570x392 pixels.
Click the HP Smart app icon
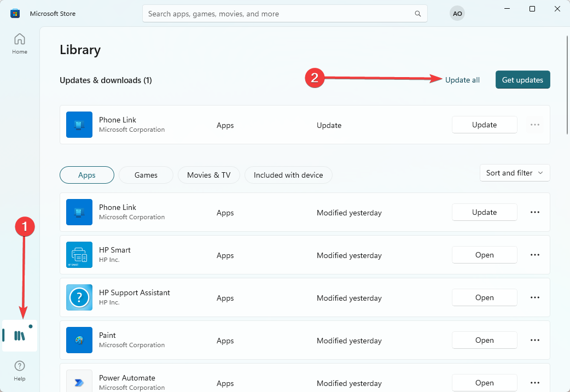click(x=79, y=255)
